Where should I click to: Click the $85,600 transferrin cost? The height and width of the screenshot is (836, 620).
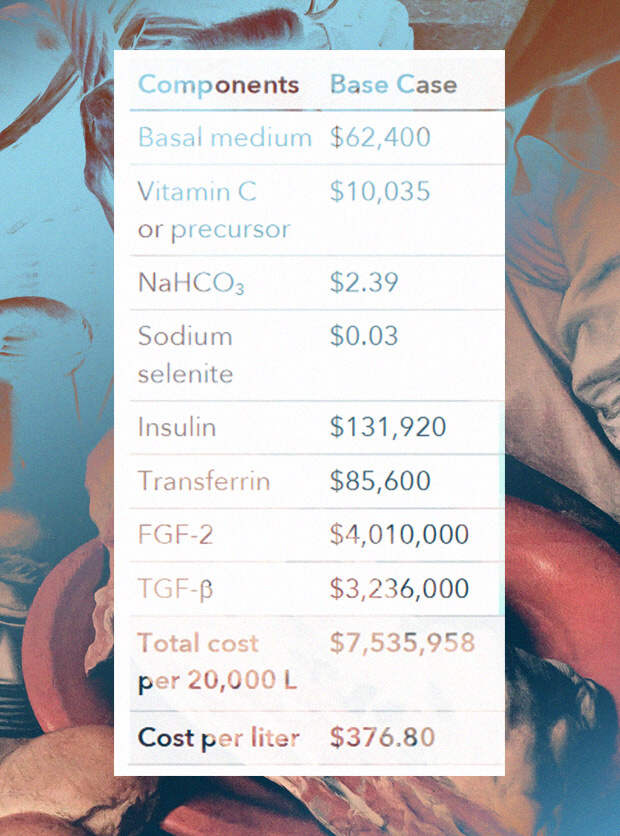pos(380,481)
